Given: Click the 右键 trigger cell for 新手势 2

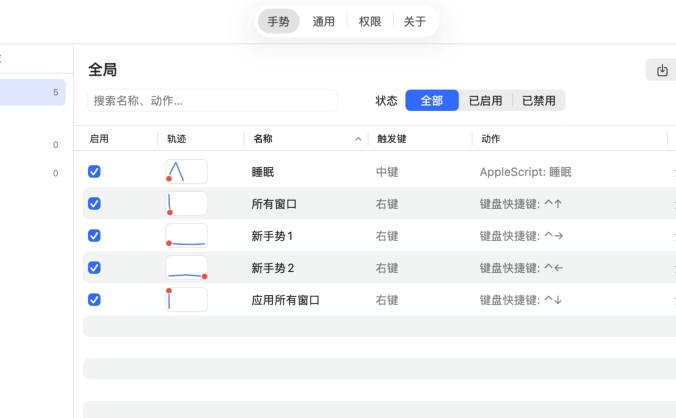Looking at the screenshot, I should coord(387,268).
